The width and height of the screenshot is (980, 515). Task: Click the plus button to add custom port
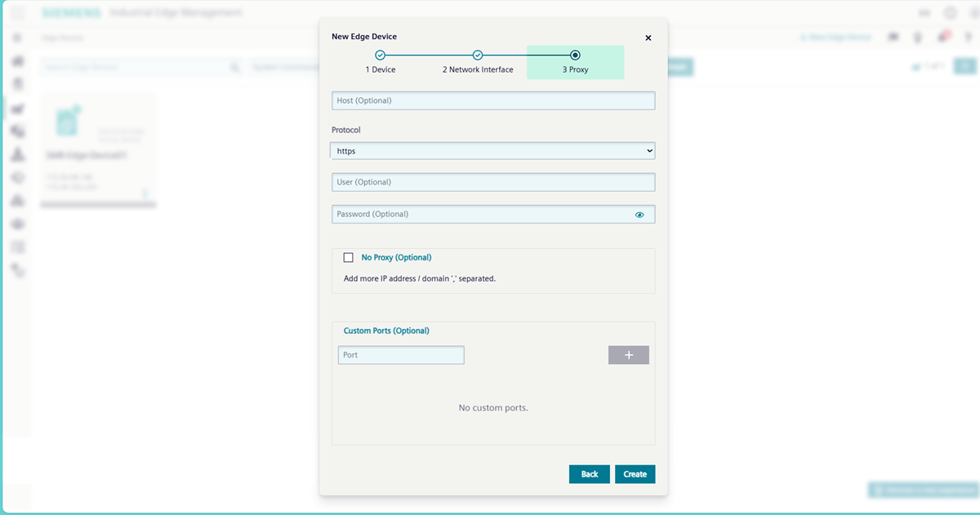[x=628, y=355]
